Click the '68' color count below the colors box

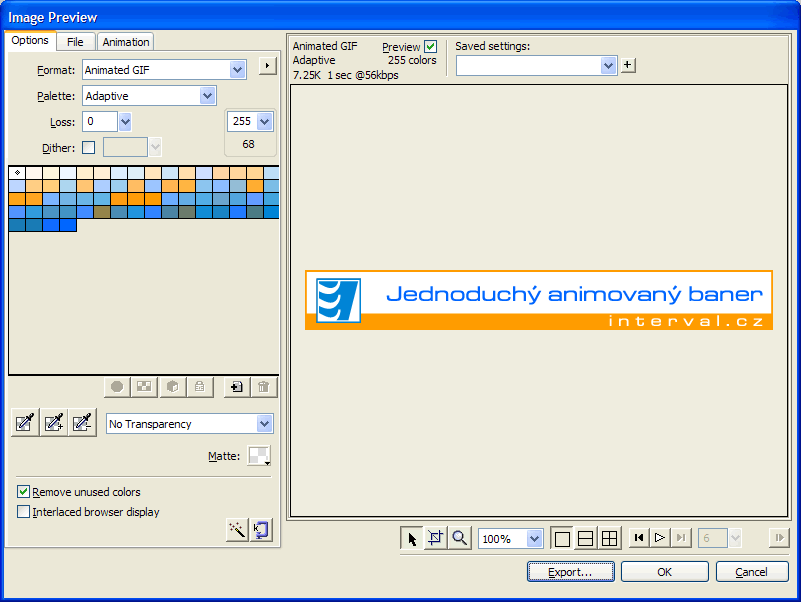[248, 144]
